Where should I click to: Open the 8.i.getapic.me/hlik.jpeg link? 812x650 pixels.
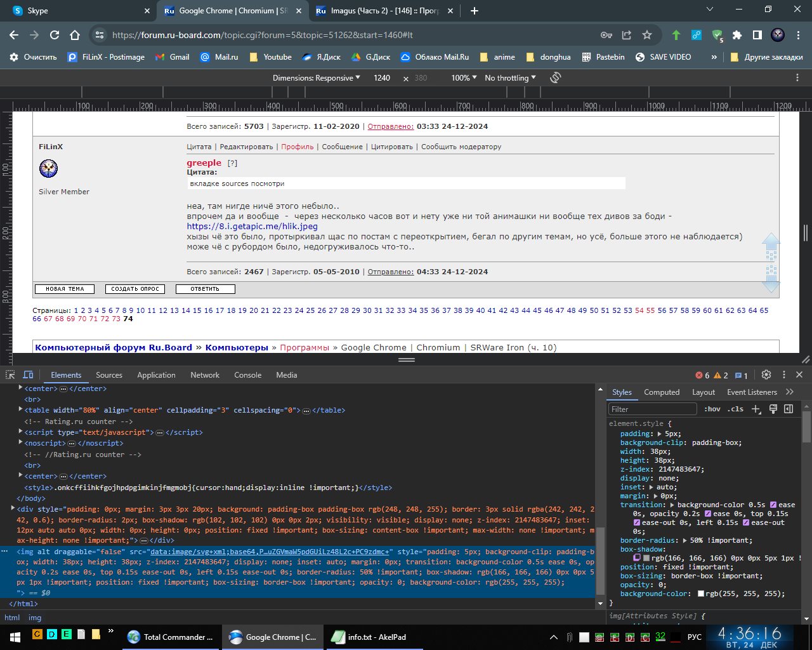(252, 226)
